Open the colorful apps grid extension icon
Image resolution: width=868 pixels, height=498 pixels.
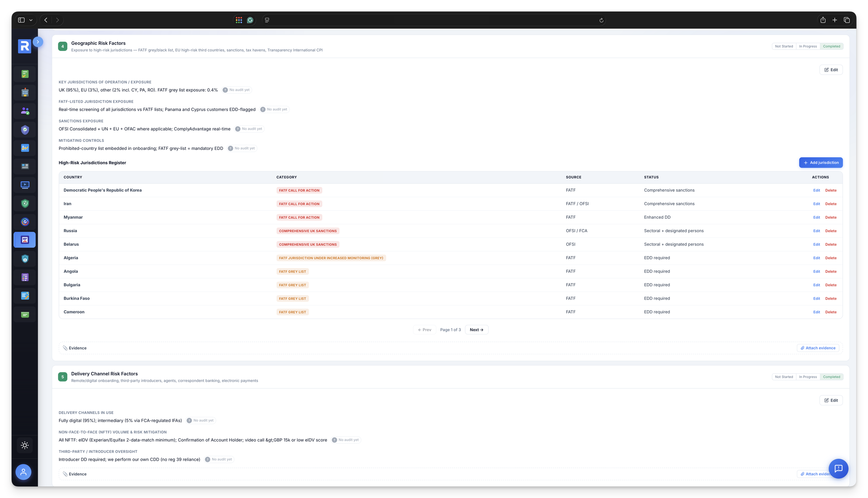click(239, 20)
